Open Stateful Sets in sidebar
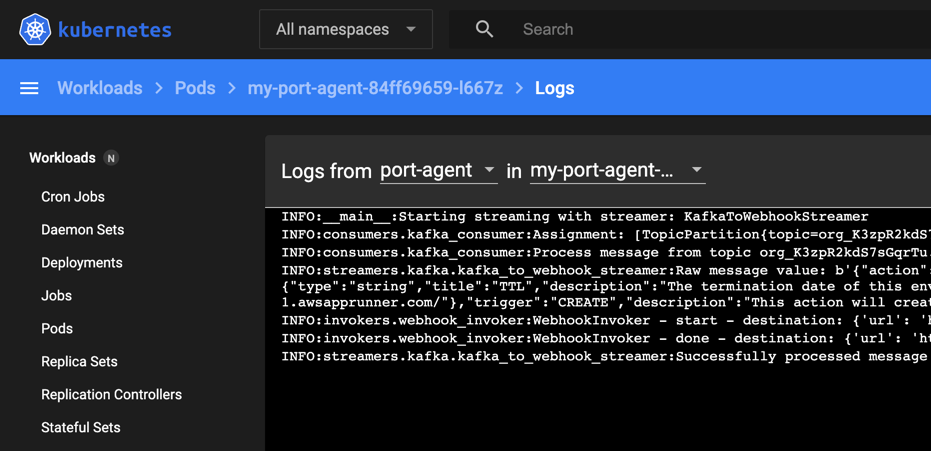 coord(80,428)
